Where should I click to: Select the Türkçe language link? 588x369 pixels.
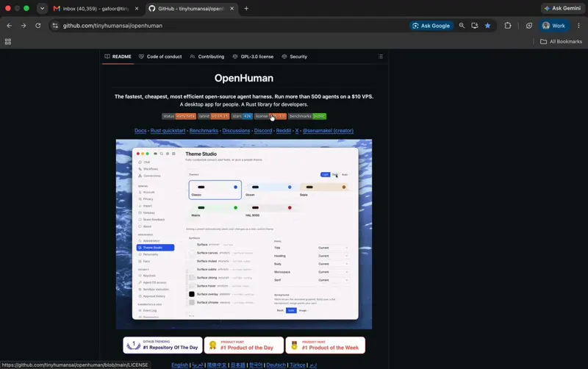(298, 365)
